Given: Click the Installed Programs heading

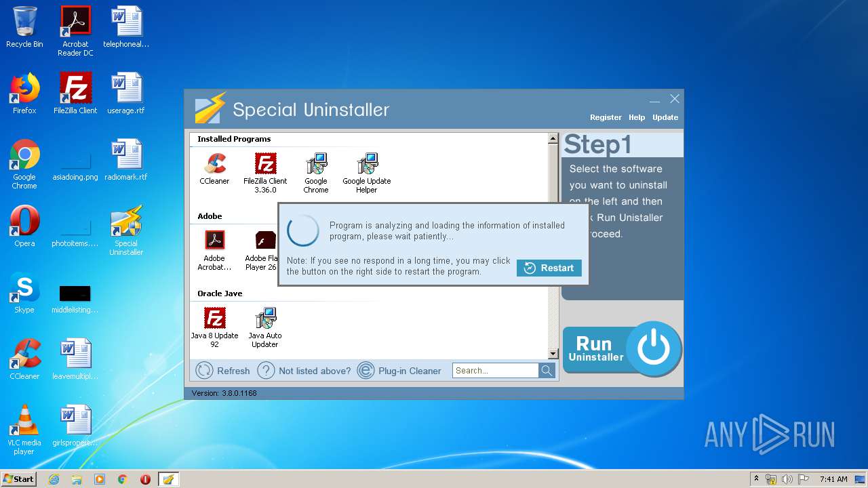Looking at the screenshot, I should pos(234,139).
